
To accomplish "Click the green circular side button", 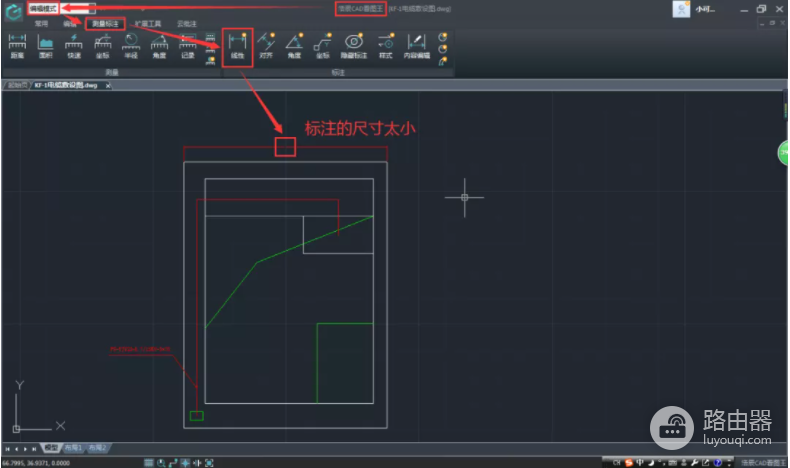I will pyautogui.click(x=783, y=153).
